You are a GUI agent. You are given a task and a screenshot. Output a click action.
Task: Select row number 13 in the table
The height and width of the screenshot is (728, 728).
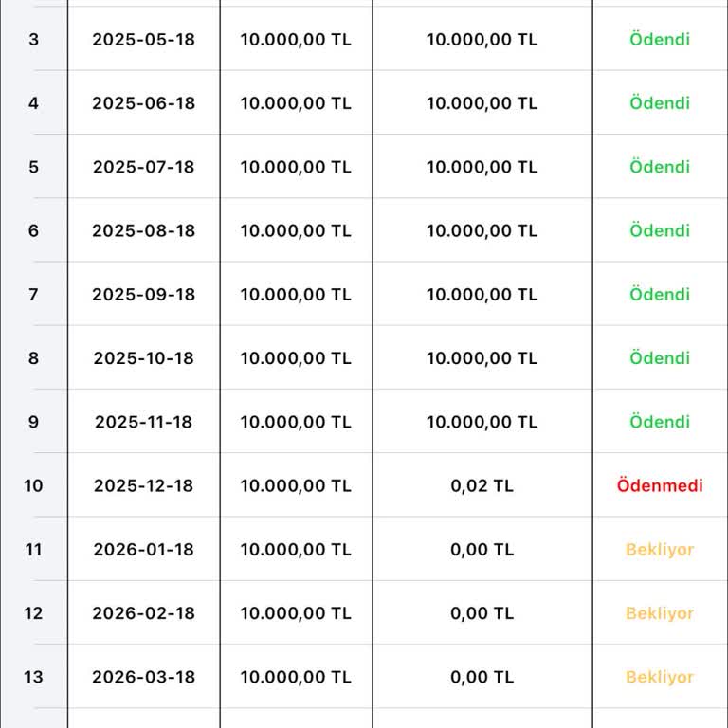34,677
